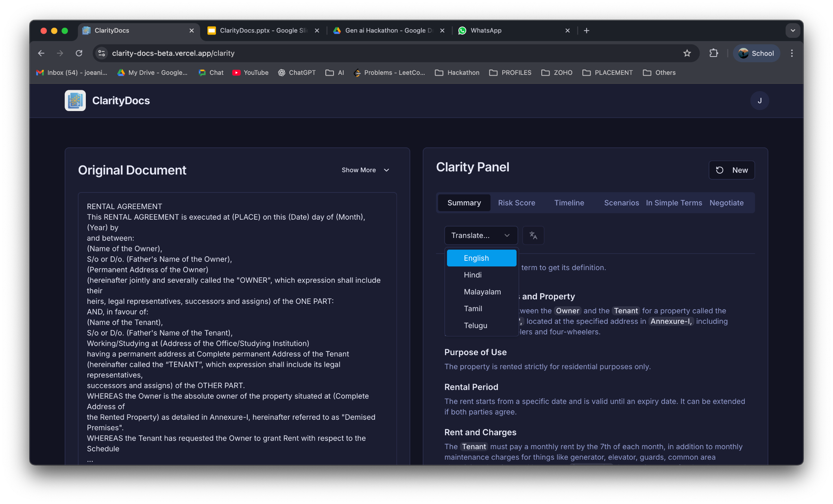This screenshot has width=833, height=504.
Task: Click the translate language icon button
Action: pos(533,236)
